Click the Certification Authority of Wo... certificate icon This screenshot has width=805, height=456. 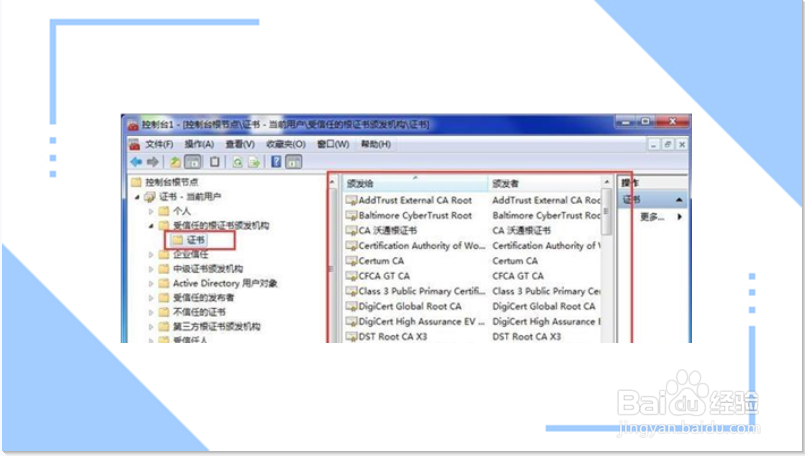coord(351,245)
